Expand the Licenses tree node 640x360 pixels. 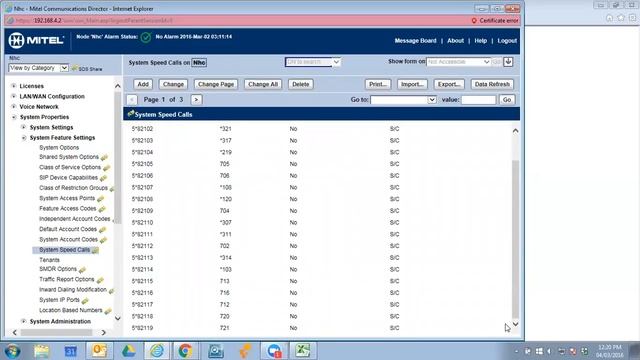13,86
